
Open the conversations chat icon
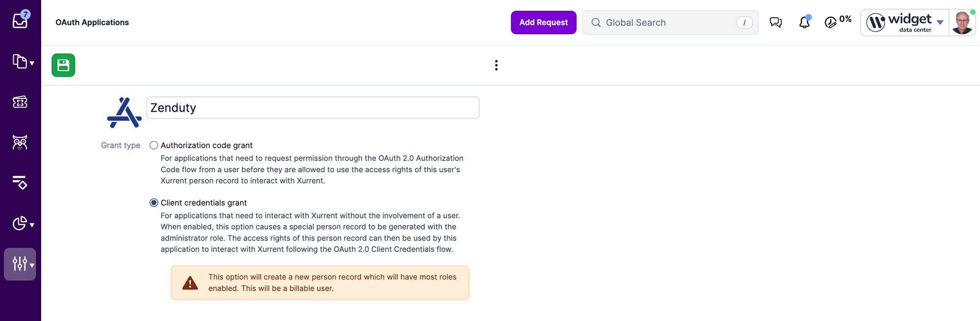776,23
